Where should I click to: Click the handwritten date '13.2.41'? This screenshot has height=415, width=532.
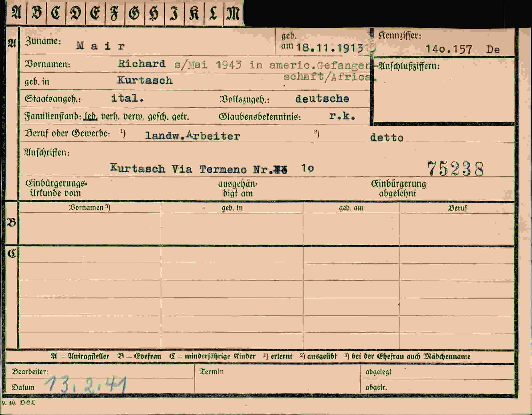[86, 385]
